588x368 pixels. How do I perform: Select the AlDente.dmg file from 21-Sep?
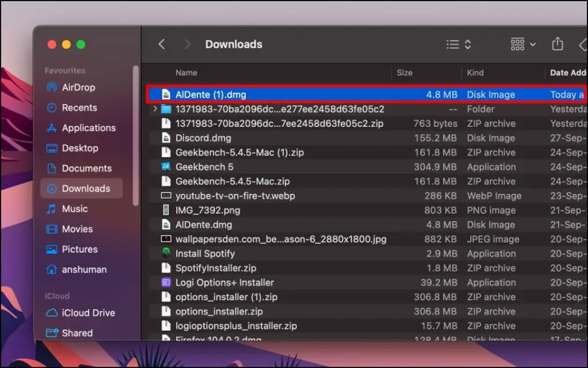204,224
